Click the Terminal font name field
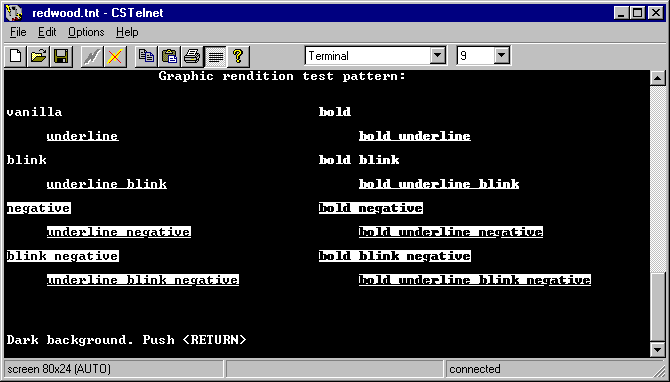This screenshot has width=670, height=382. [x=368, y=56]
